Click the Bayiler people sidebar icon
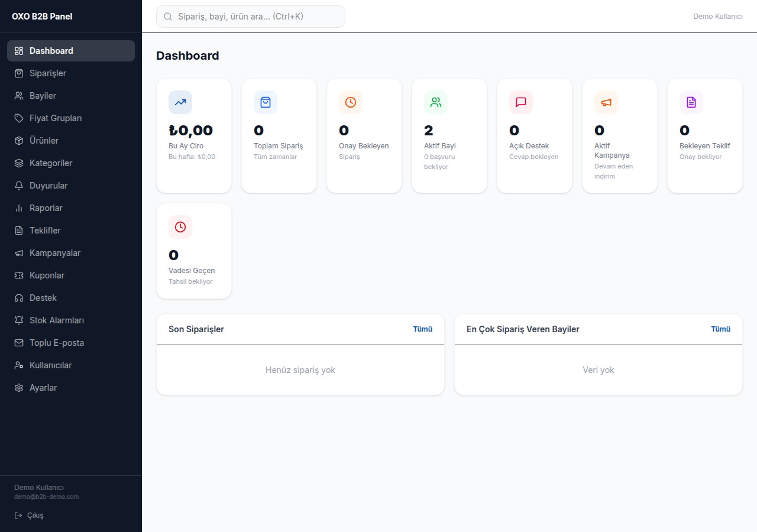Screen dimensions: 757x532 pyautogui.click(x=19, y=96)
